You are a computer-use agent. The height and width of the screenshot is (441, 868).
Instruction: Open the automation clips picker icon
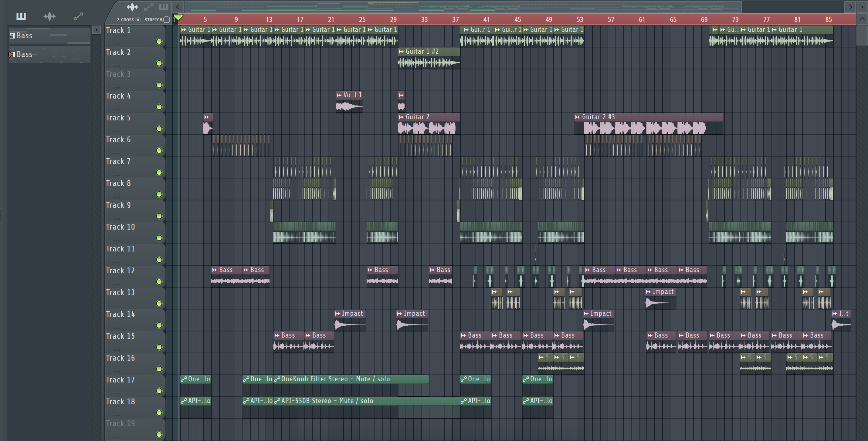79,16
